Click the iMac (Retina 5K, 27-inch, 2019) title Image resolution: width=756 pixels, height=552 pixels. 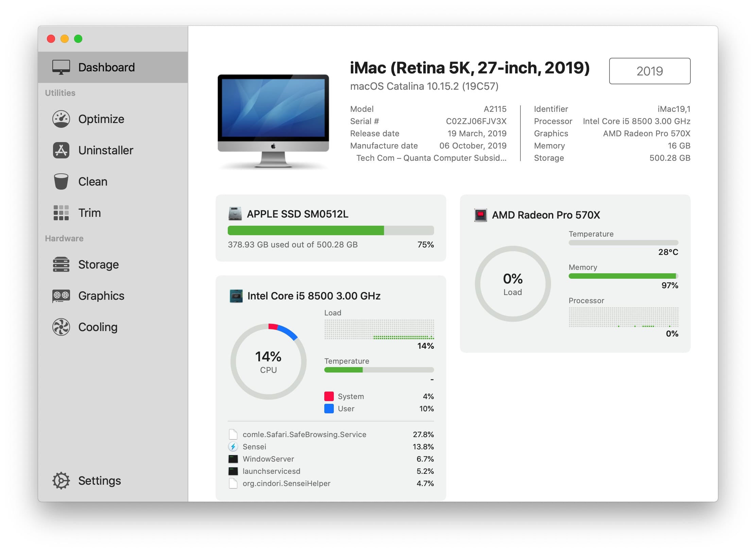[469, 68]
